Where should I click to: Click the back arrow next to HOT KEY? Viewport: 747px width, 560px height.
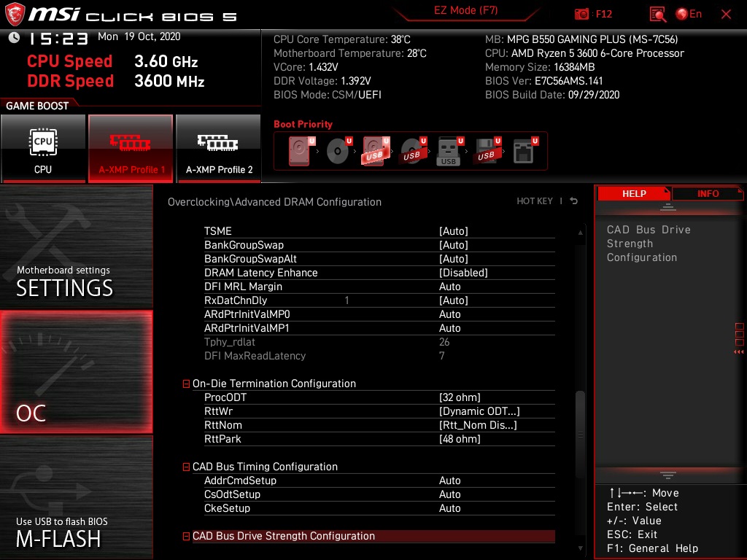[x=573, y=201]
